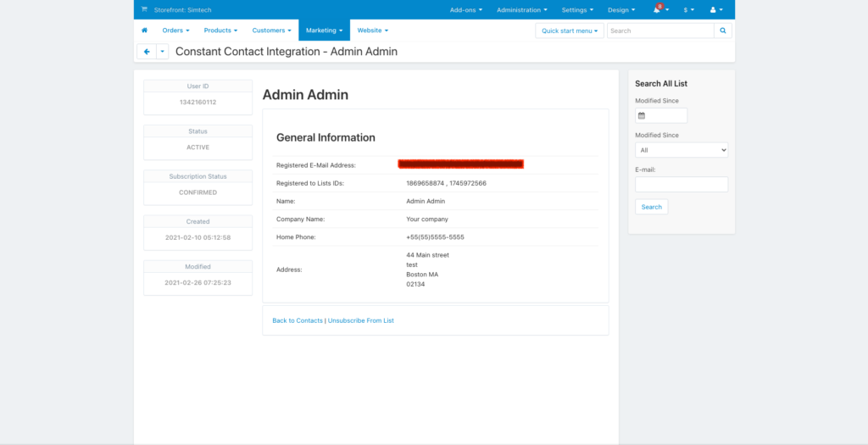Click the E-mail input field

(x=681, y=184)
